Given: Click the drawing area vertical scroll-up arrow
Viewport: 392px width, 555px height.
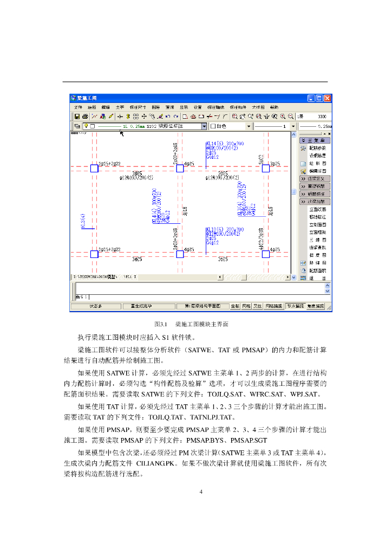Looking at the screenshot, I should [x=293, y=135].
